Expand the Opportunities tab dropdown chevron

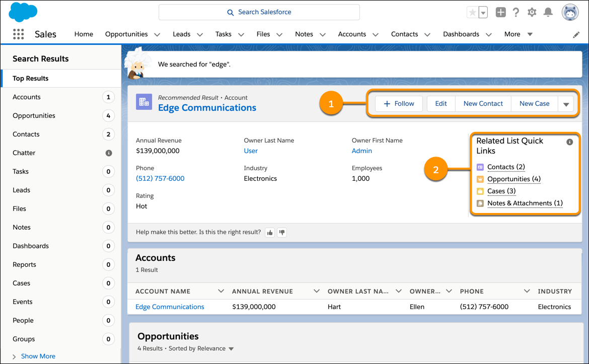click(157, 35)
